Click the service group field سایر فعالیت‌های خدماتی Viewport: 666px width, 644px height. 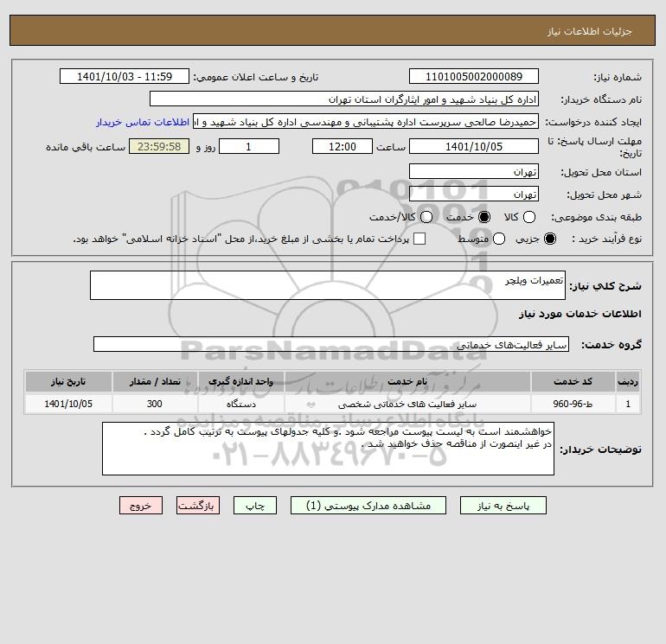point(331,344)
